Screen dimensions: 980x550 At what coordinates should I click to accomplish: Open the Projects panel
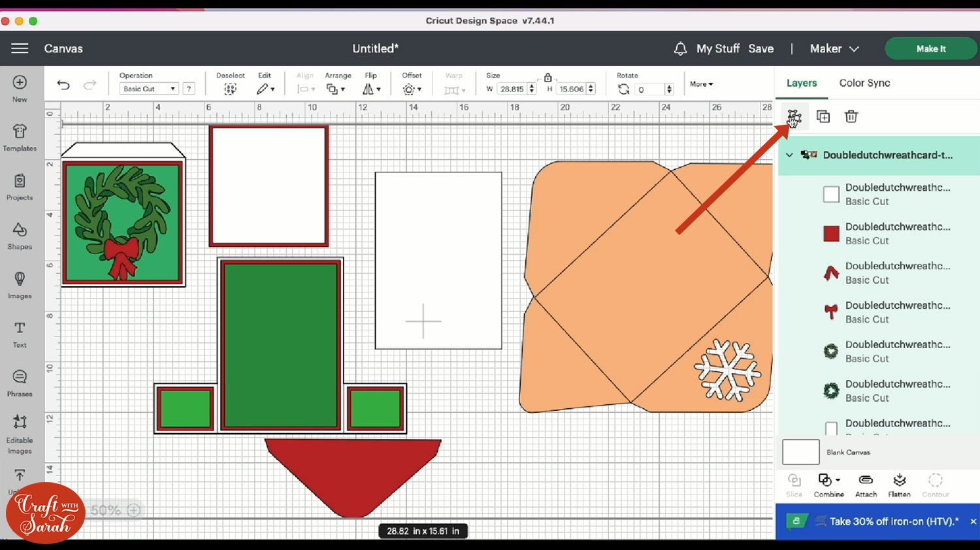click(20, 187)
